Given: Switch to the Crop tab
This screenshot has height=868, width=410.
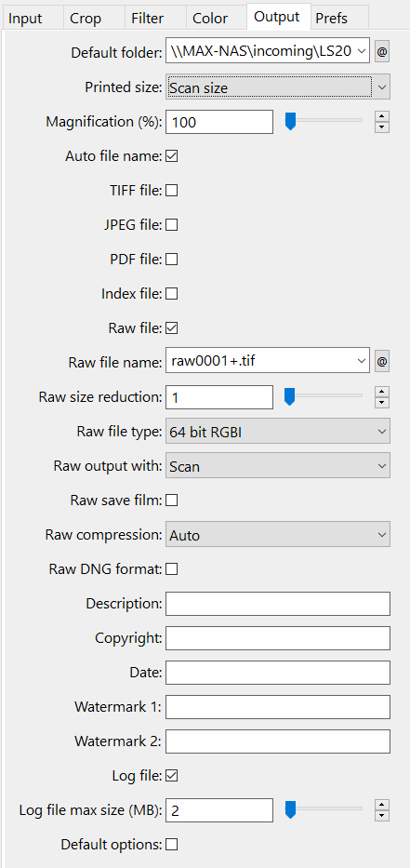Looking at the screenshot, I should tap(94, 19).
